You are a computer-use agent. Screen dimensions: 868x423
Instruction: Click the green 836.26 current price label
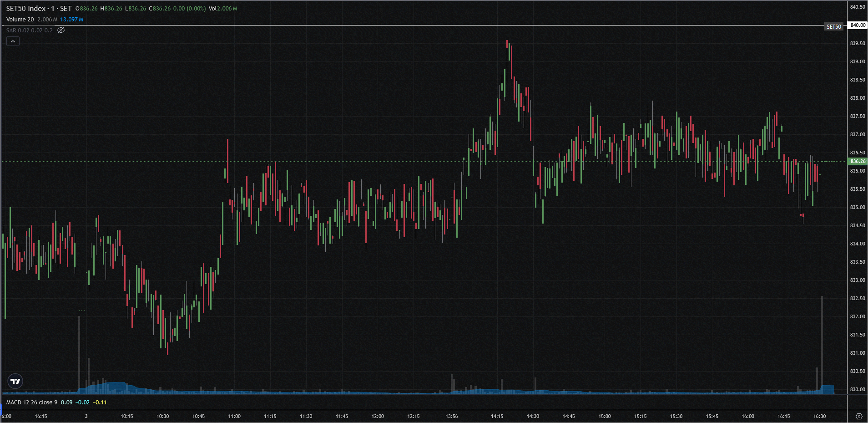[858, 161]
